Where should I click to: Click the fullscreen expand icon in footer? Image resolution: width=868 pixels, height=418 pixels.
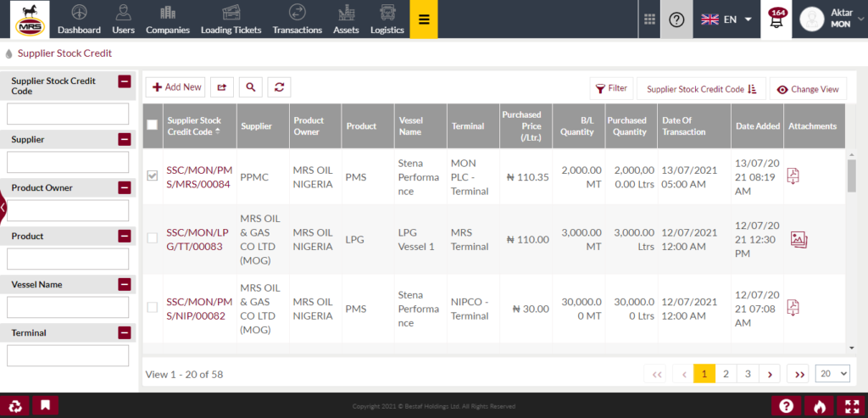pyautogui.click(x=852, y=406)
